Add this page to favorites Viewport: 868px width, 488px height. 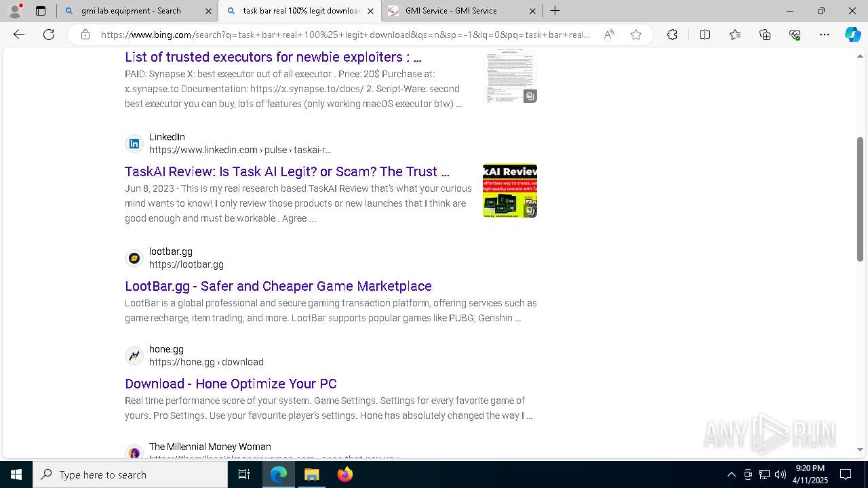tap(636, 35)
